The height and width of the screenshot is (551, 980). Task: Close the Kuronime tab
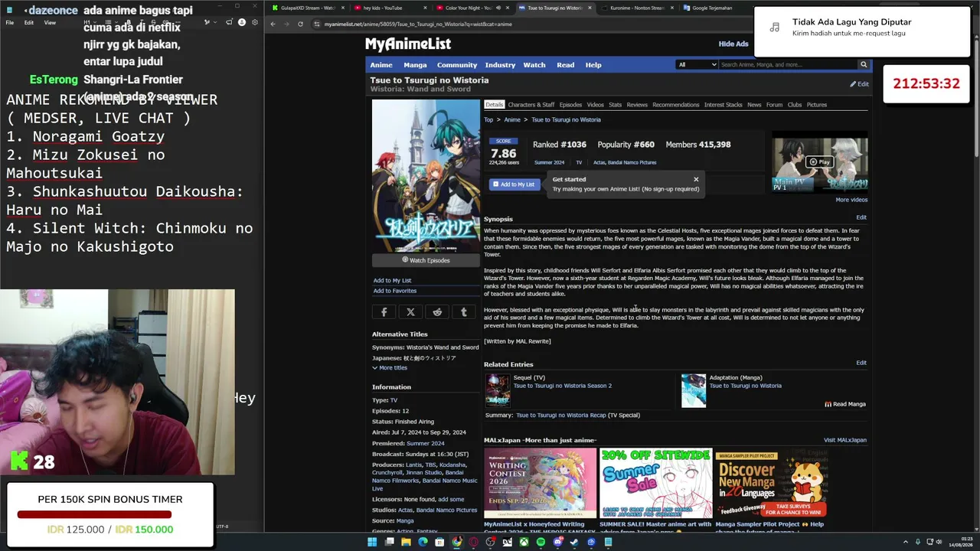coord(672,8)
